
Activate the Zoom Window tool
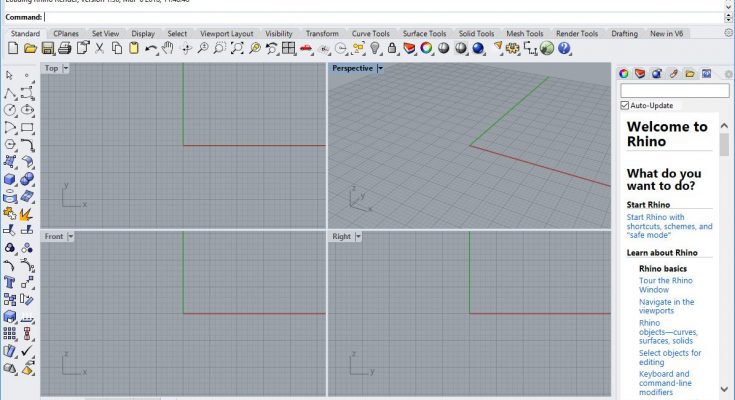(220, 48)
